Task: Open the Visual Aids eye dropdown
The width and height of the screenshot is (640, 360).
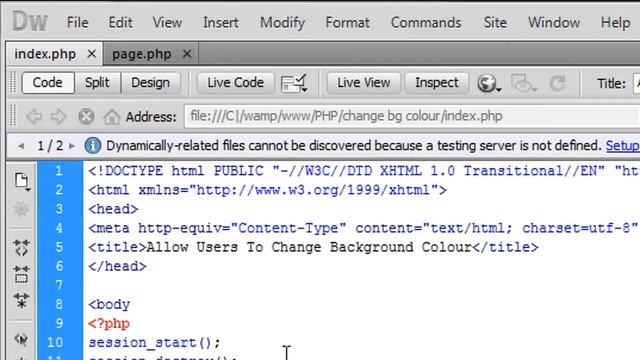Action: [523, 83]
